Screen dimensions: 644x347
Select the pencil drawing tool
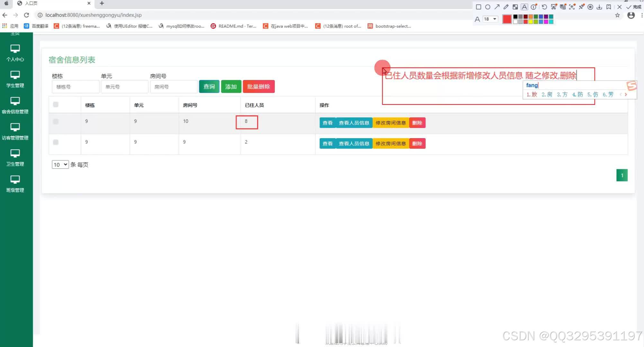click(x=506, y=7)
